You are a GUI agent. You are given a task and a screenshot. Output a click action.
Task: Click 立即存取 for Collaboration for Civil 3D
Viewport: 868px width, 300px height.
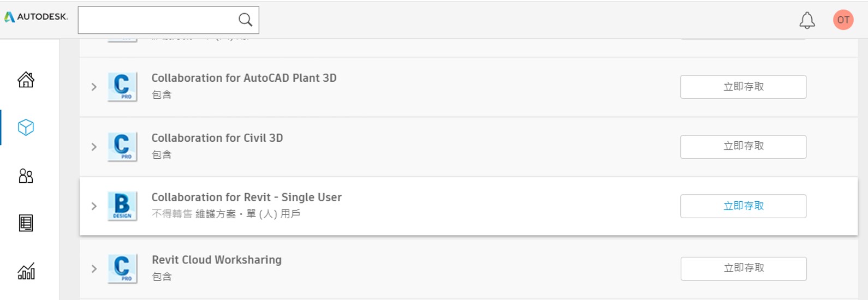point(743,147)
